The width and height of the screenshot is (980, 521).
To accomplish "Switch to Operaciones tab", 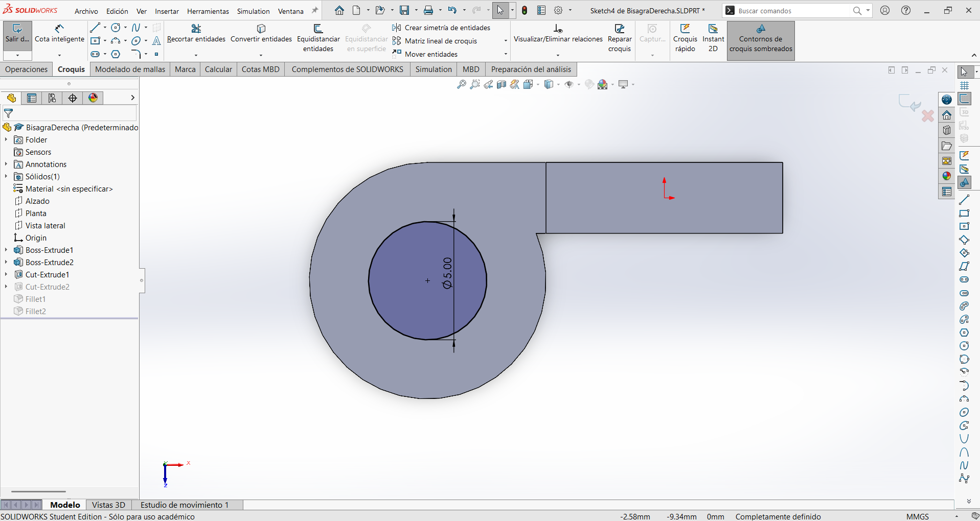I will coord(27,69).
